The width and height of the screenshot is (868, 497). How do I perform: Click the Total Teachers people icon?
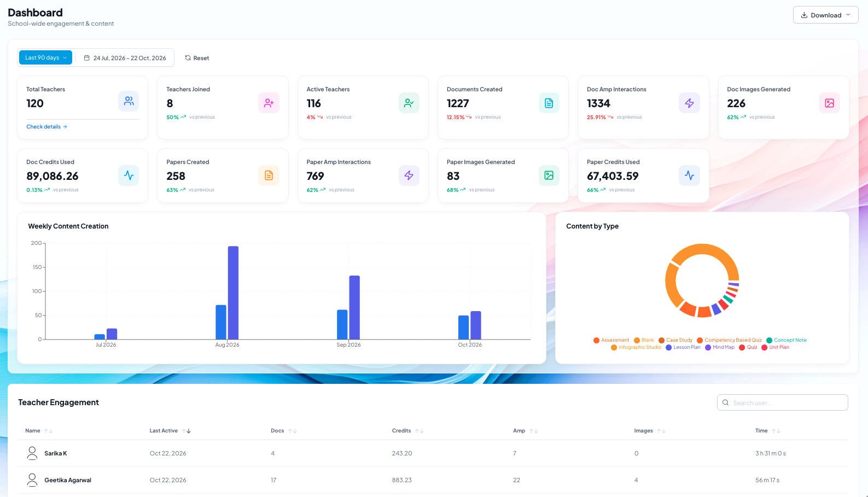click(129, 101)
